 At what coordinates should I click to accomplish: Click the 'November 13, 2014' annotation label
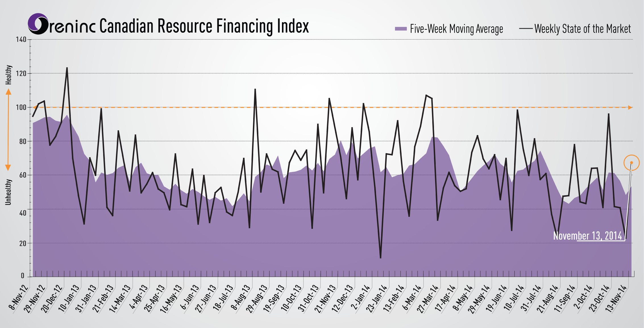tap(588, 236)
